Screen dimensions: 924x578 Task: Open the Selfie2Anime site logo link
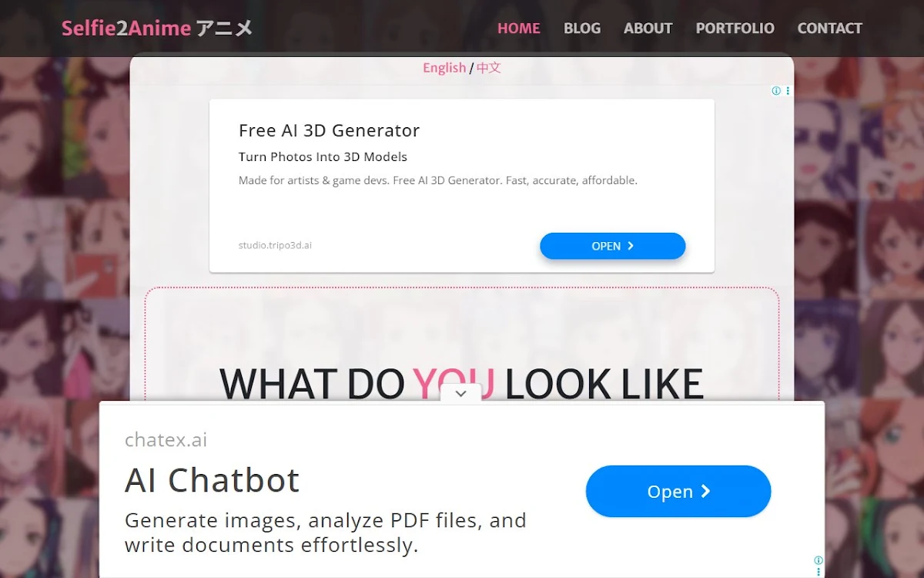coord(157,29)
